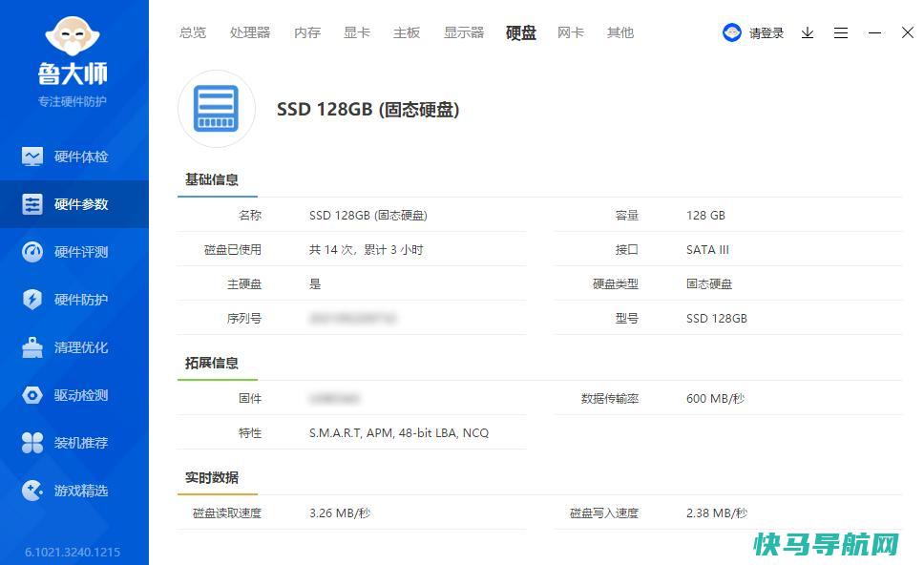Click the 驱动检测 hexagon icon
This screenshot has height=565, width=924.
(32, 395)
